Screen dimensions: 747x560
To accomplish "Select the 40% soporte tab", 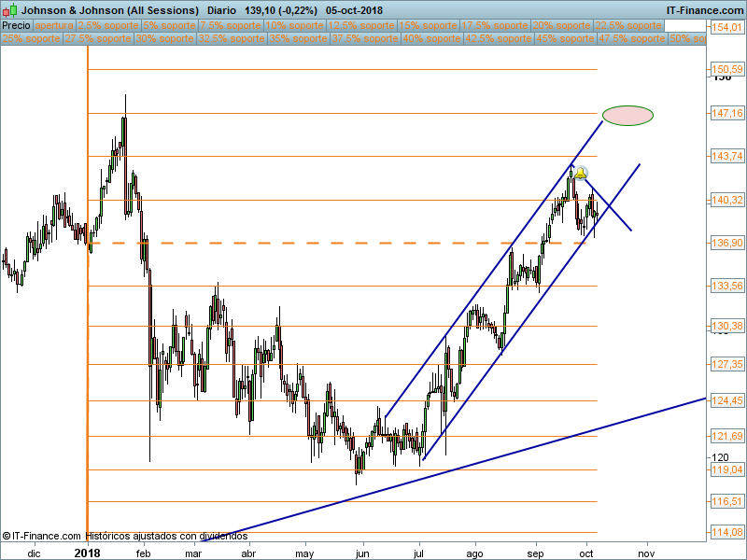I will pyautogui.click(x=431, y=38).
